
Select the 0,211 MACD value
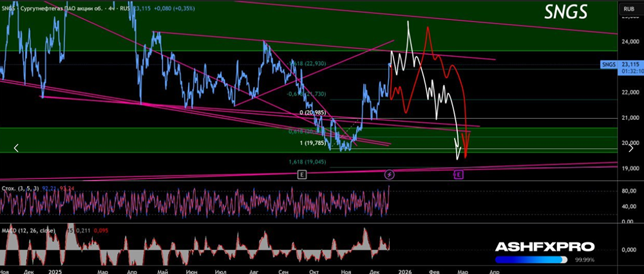point(84,231)
